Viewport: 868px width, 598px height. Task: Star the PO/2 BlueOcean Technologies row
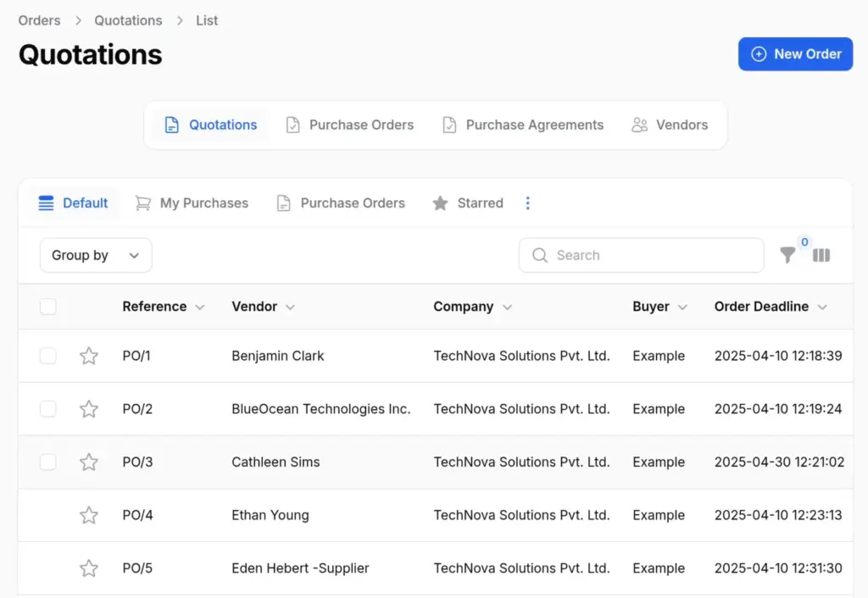89,409
